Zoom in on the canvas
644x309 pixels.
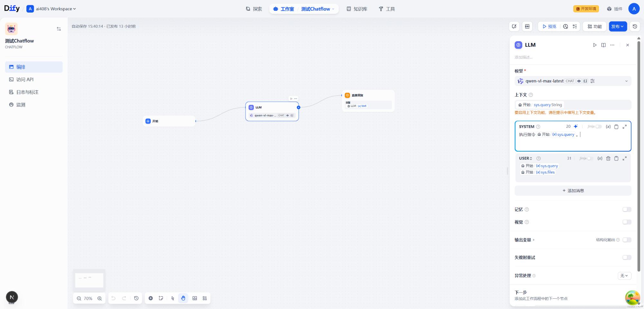[x=99, y=298]
